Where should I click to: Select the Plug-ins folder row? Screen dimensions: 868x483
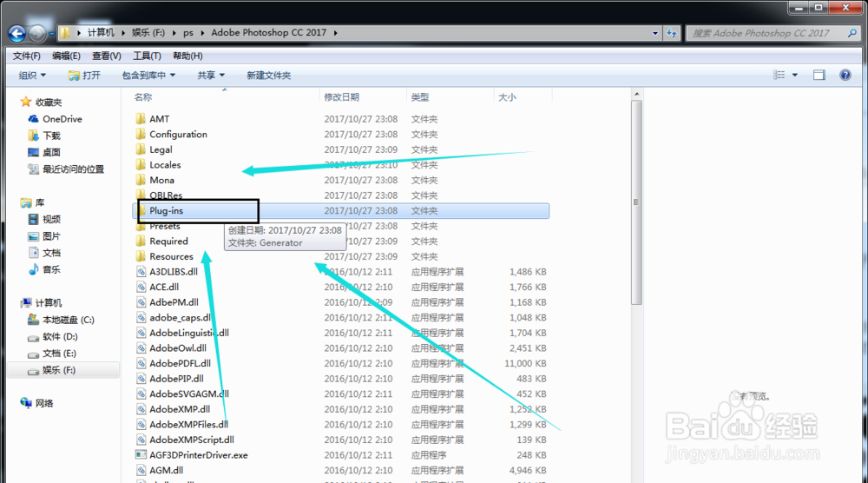(x=341, y=210)
